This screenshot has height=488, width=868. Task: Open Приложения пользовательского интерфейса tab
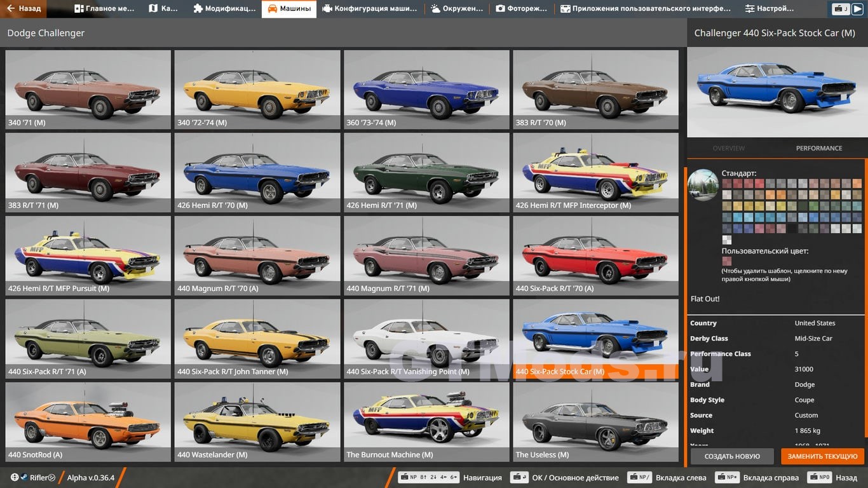click(646, 9)
